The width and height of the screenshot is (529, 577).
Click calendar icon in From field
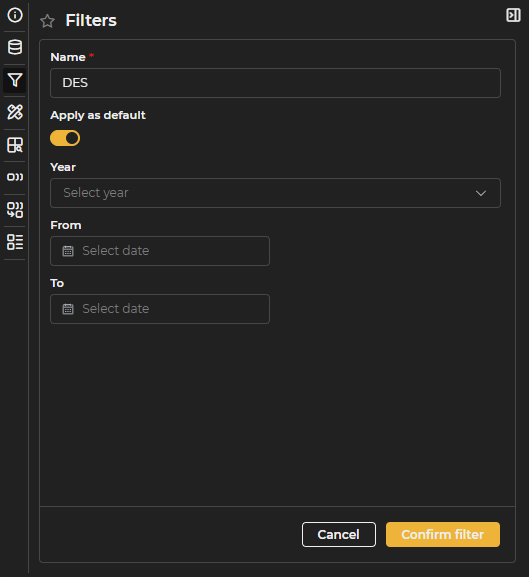point(68,251)
